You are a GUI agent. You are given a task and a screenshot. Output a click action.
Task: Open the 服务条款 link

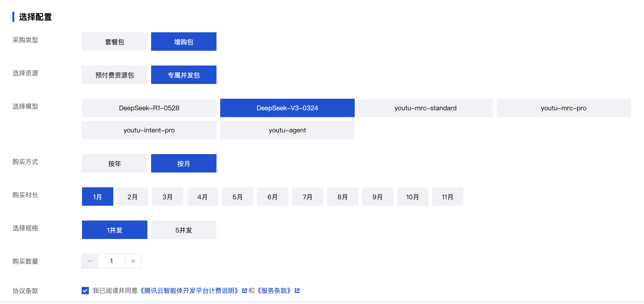274,290
